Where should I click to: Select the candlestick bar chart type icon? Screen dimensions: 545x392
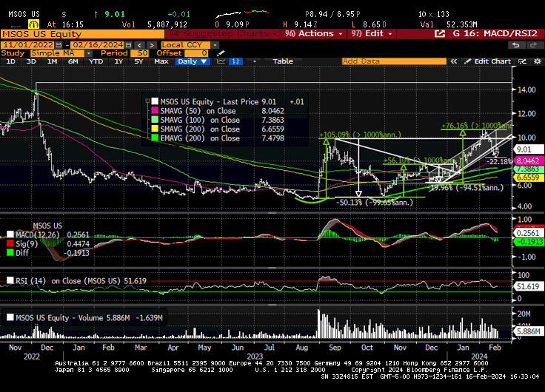tap(235, 61)
